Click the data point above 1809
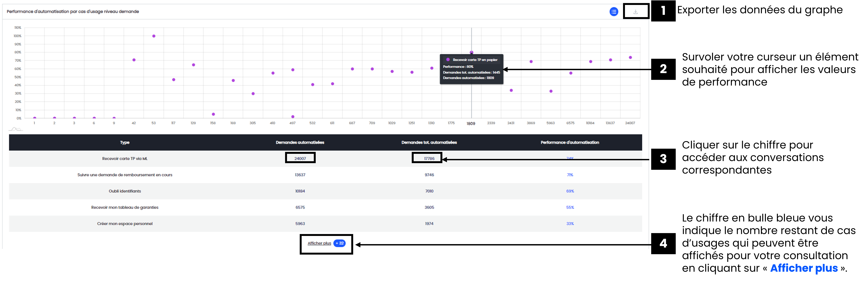This screenshot has width=868, height=281. click(x=471, y=52)
